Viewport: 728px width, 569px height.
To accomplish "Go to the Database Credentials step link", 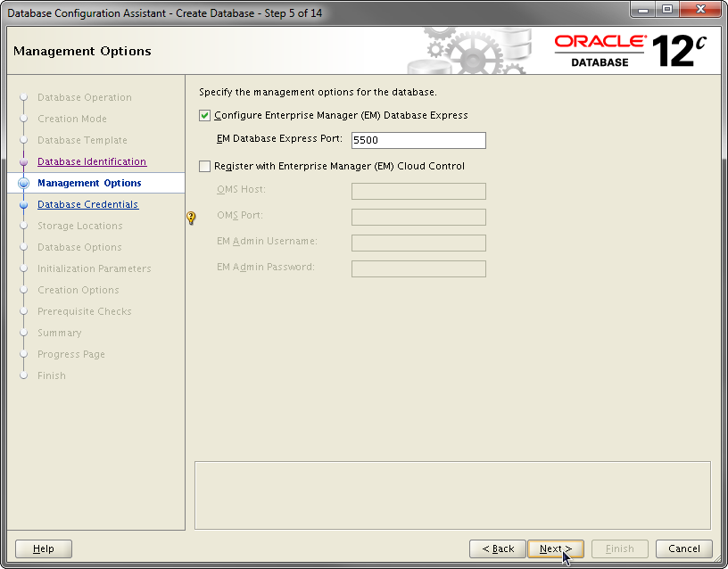I will click(87, 204).
